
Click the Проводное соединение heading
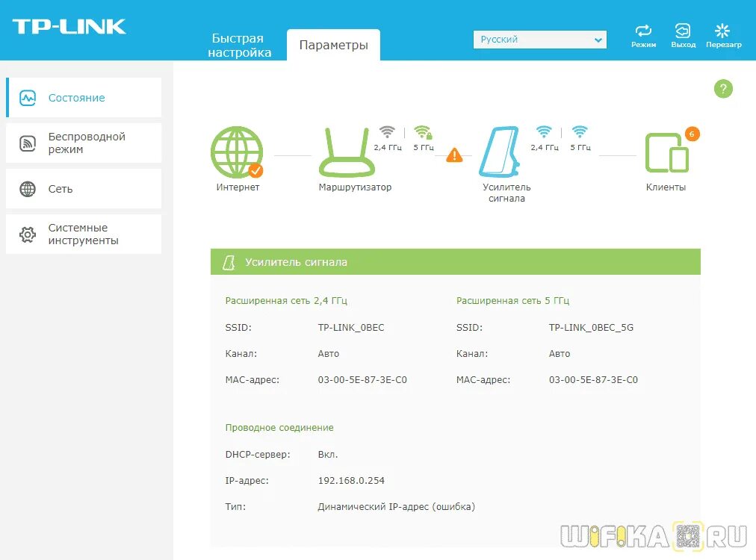(279, 428)
